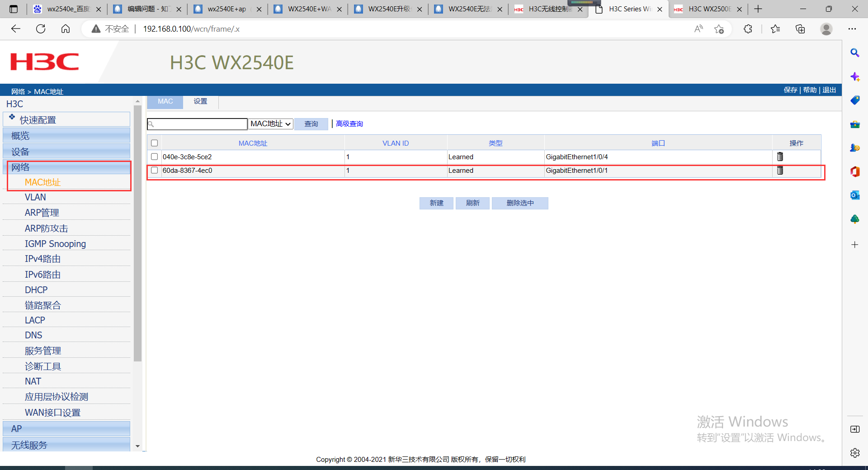Open the Outlook sidebar icon

(x=855, y=195)
